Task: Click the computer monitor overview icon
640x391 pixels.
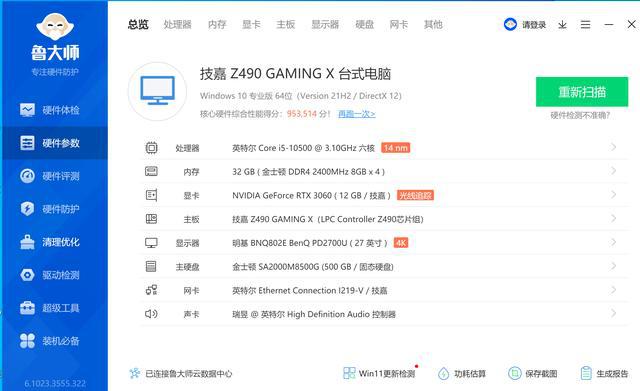Action: pyautogui.click(x=158, y=91)
